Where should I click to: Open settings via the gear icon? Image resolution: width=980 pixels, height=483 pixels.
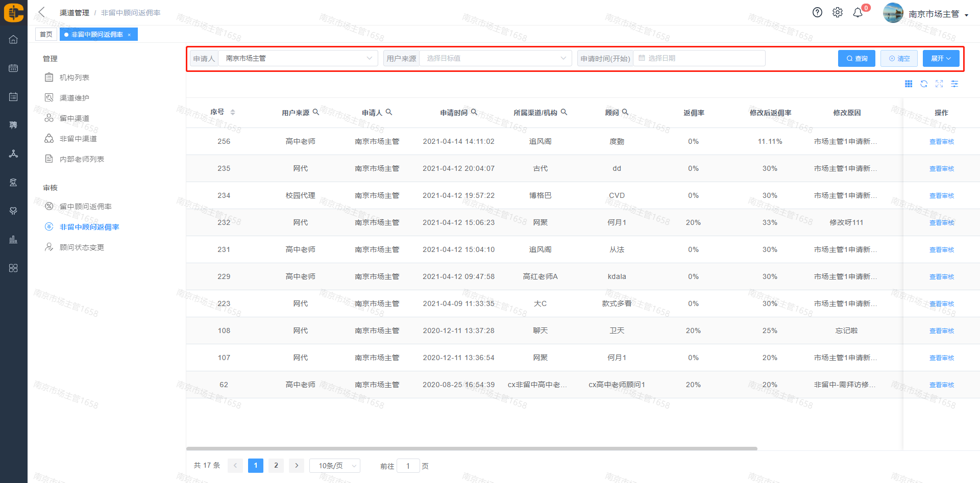point(838,12)
